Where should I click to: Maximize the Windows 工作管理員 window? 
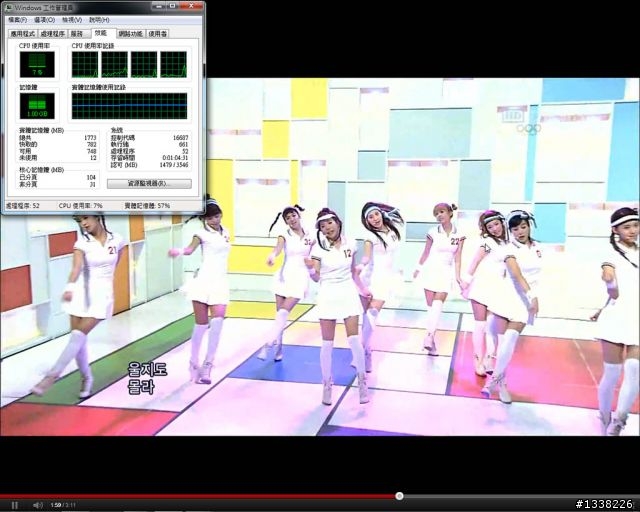[x=173, y=6]
